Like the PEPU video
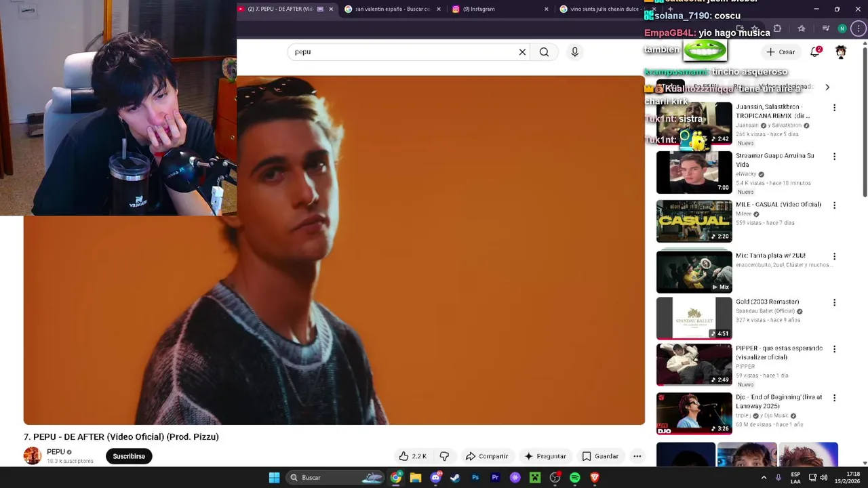The height and width of the screenshot is (488, 868). (412, 456)
